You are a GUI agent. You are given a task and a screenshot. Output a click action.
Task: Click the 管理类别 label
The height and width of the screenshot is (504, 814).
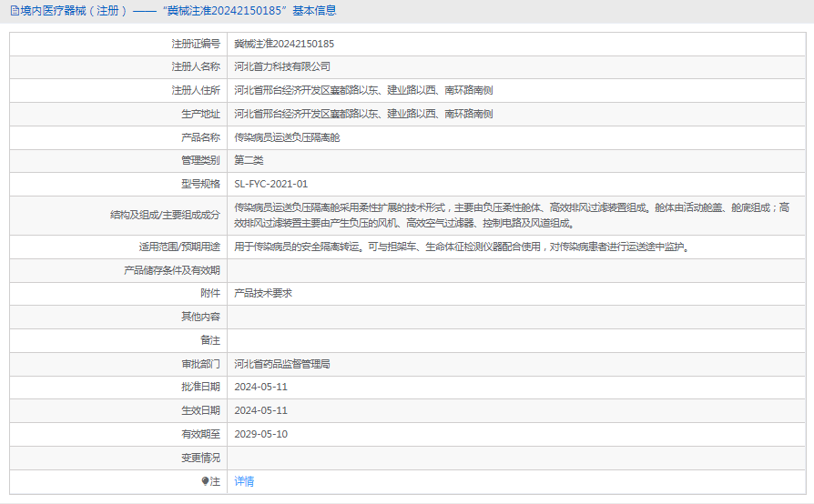pos(200,160)
